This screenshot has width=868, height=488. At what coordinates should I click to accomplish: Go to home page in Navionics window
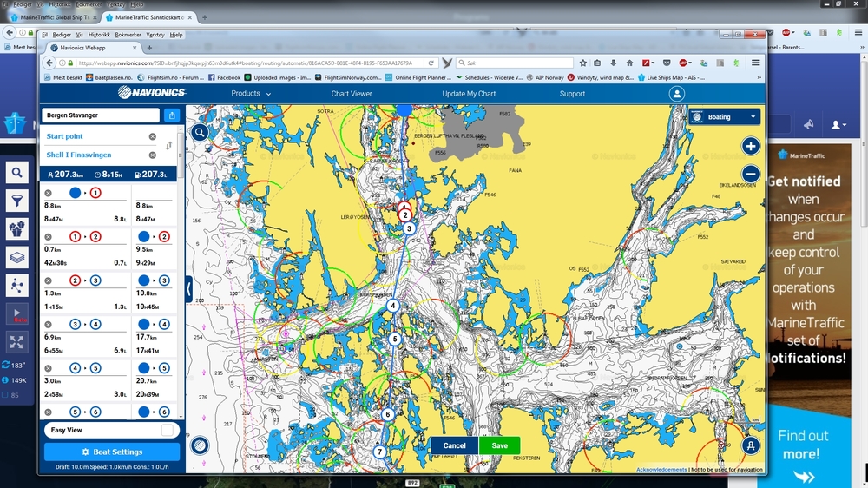(629, 63)
